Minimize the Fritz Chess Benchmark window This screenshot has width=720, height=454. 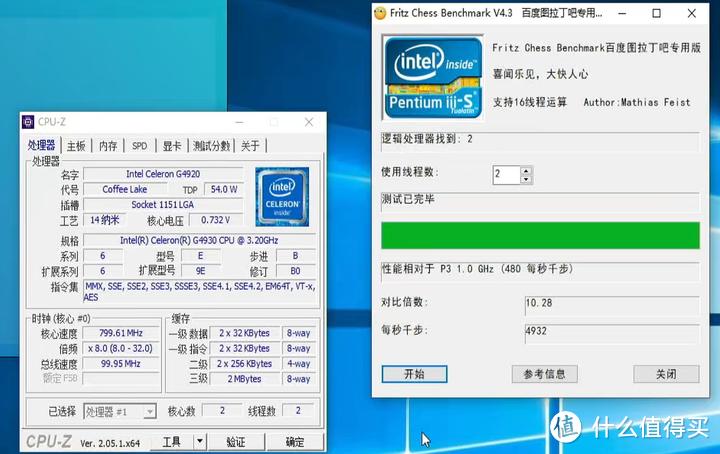pyautogui.click(x=617, y=14)
